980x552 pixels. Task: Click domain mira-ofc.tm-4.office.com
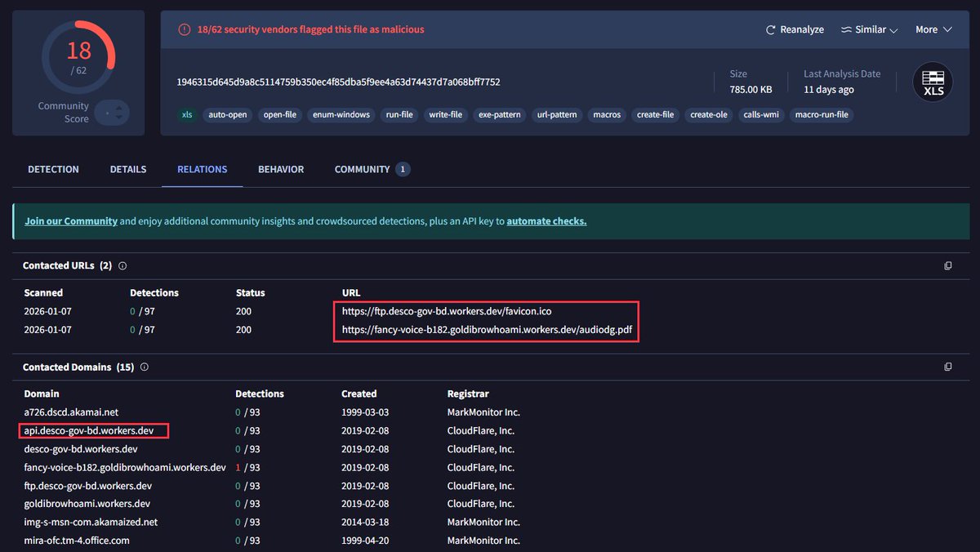(x=77, y=541)
